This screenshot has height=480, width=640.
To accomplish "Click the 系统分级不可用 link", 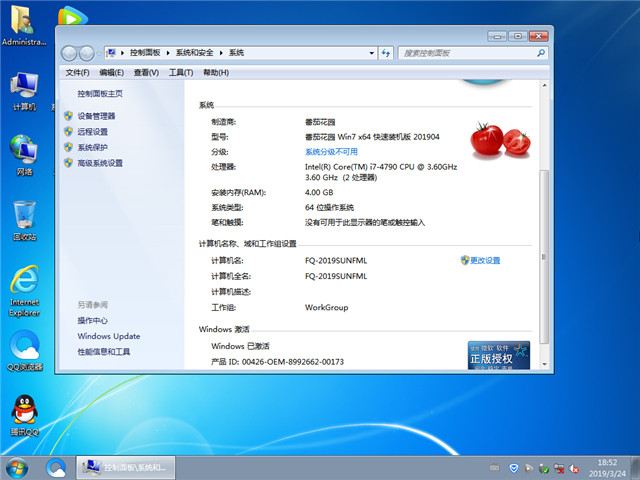I will pos(331,152).
